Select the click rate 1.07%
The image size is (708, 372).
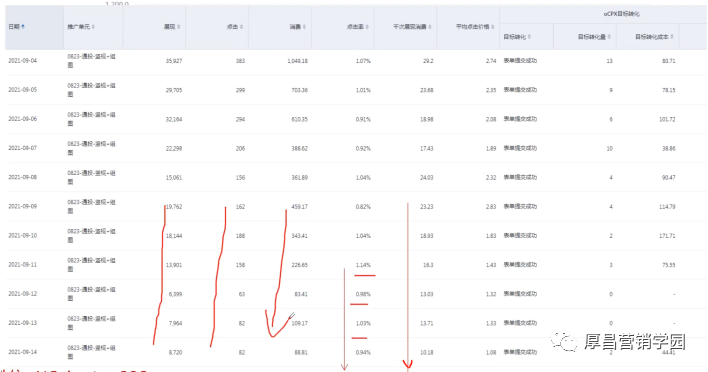(363, 61)
